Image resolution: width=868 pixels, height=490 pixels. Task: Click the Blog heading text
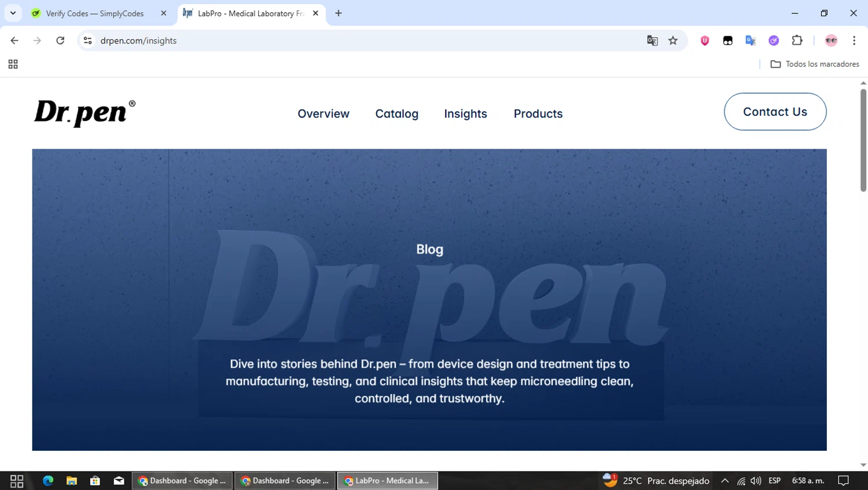click(429, 249)
